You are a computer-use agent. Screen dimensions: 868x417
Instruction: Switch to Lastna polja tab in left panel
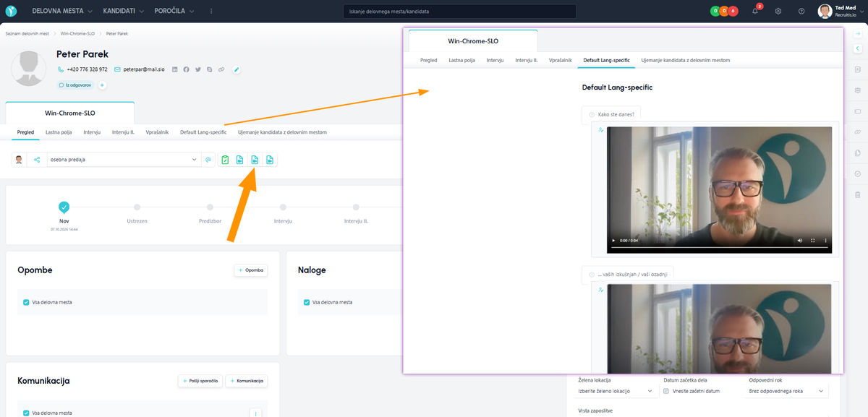point(59,132)
